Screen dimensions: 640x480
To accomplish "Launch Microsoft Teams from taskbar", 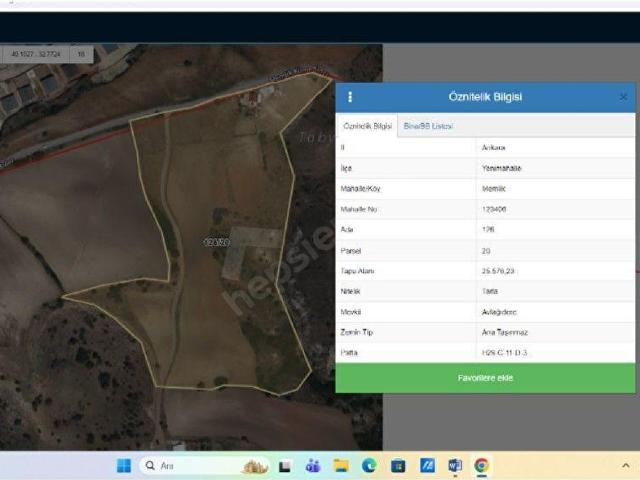I will point(313,466).
